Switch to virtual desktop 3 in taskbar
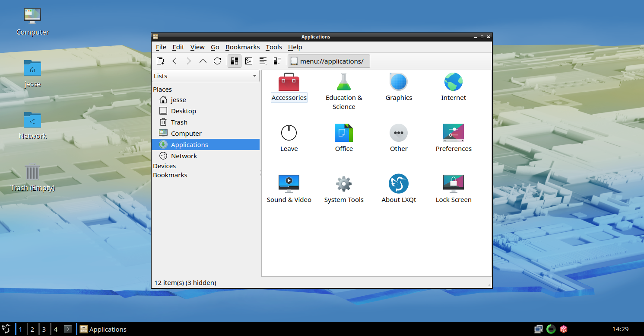This screenshot has height=336, width=644. point(44,329)
